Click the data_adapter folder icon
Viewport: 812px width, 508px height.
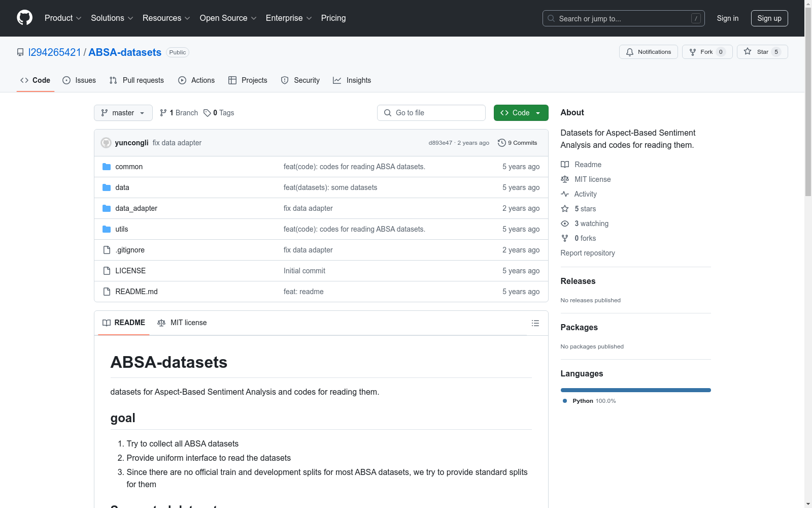[107, 208]
